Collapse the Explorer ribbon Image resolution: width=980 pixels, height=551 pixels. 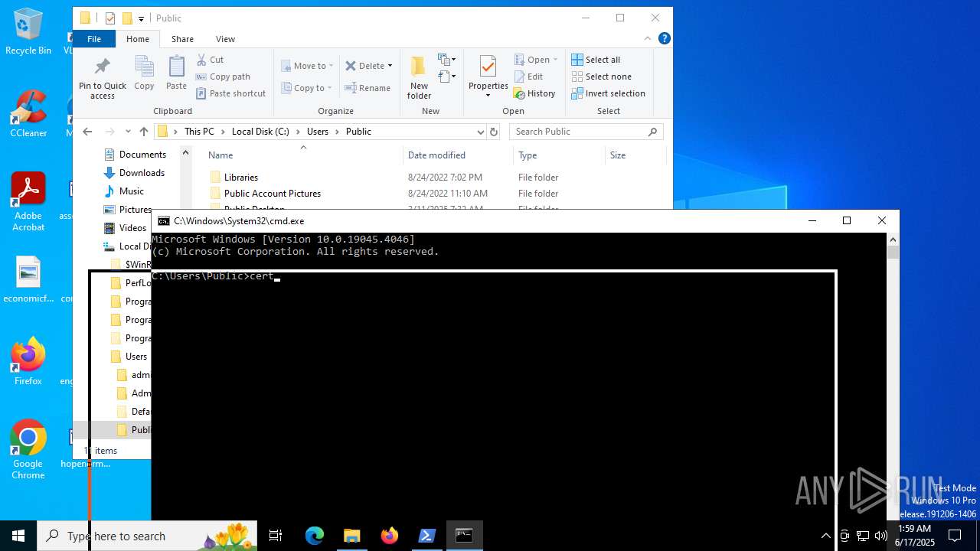coord(648,38)
